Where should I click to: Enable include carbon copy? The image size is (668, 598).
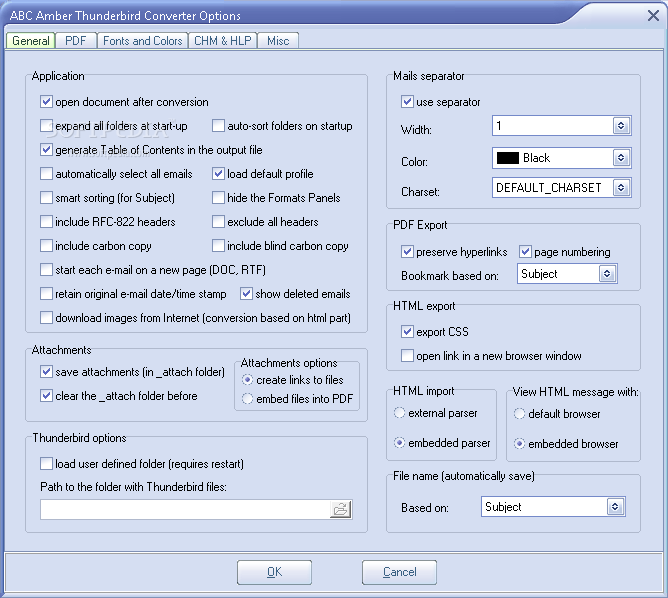point(46,246)
